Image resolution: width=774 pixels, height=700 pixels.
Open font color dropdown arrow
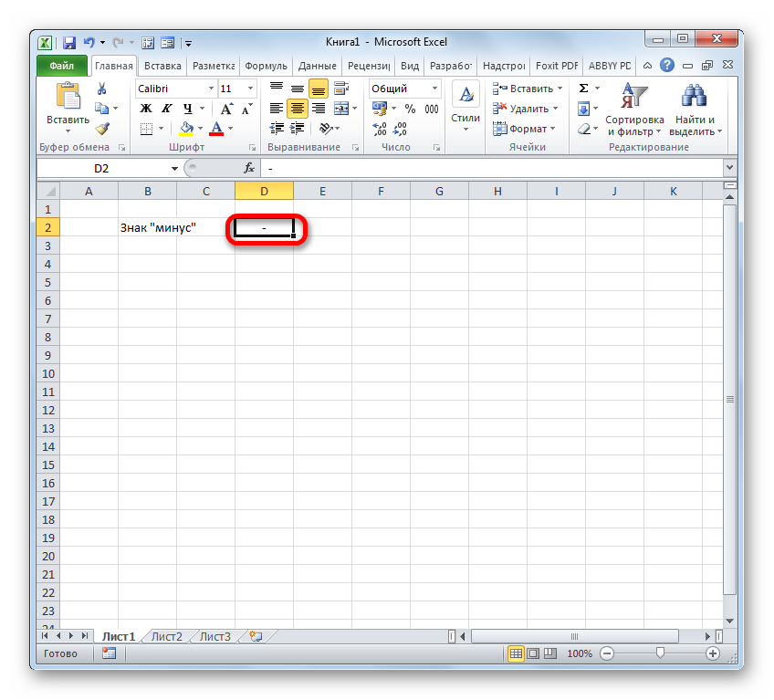[231, 129]
